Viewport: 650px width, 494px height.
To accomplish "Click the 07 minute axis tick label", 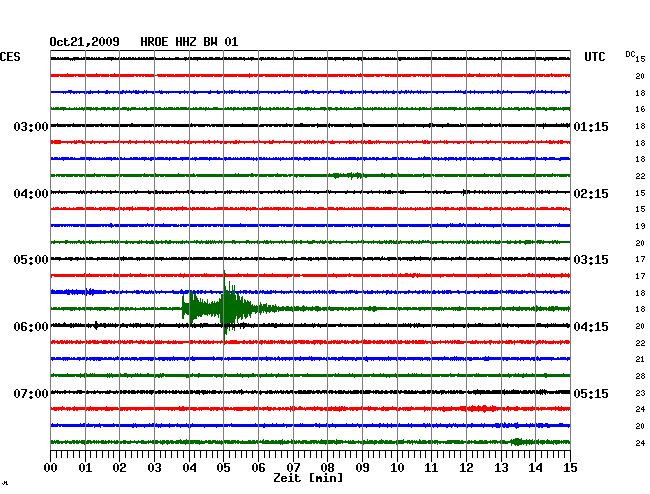I will pos(293,468).
